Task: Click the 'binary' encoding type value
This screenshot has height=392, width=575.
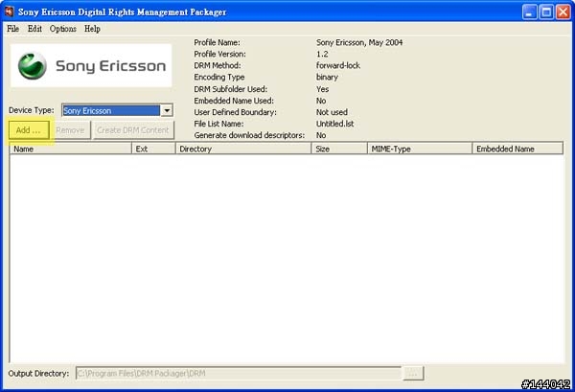Action: point(327,78)
